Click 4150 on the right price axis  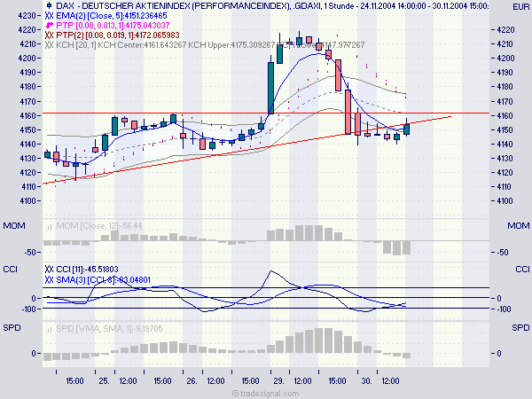(505, 130)
